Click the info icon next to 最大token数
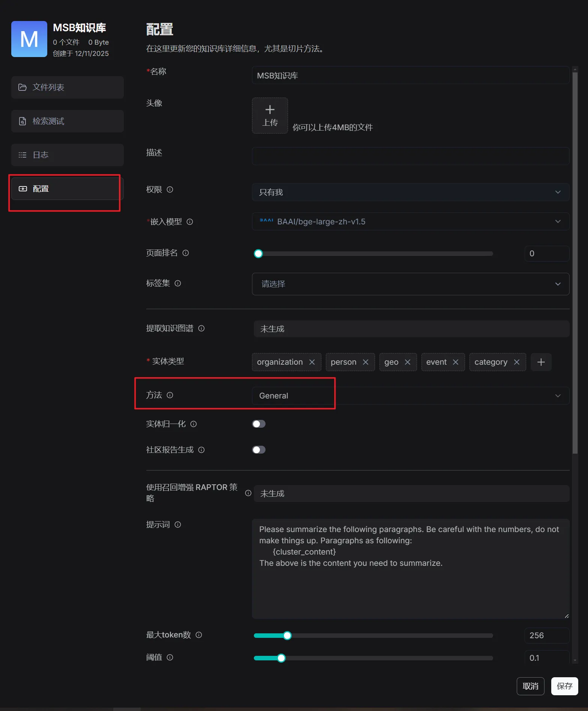This screenshot has width=588, height=711. [199, 635]
